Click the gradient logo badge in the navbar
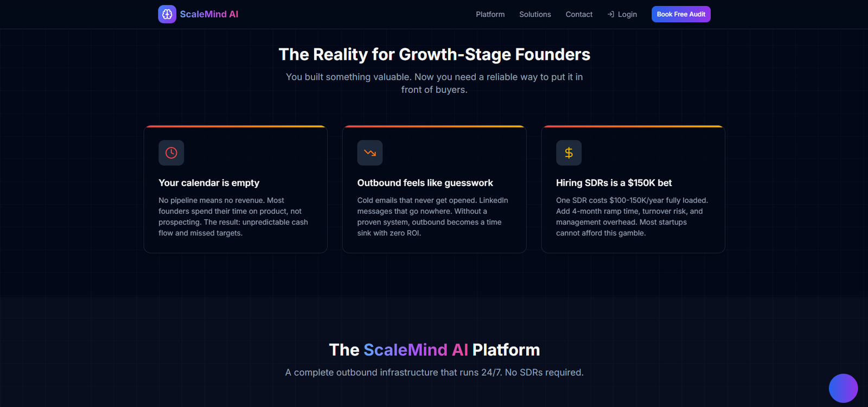The image size is (868, 407). pos(167,14)
